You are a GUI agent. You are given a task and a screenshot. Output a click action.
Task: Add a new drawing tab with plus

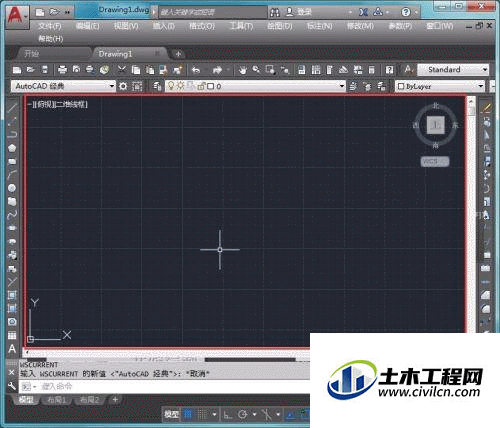click(178, 54)
